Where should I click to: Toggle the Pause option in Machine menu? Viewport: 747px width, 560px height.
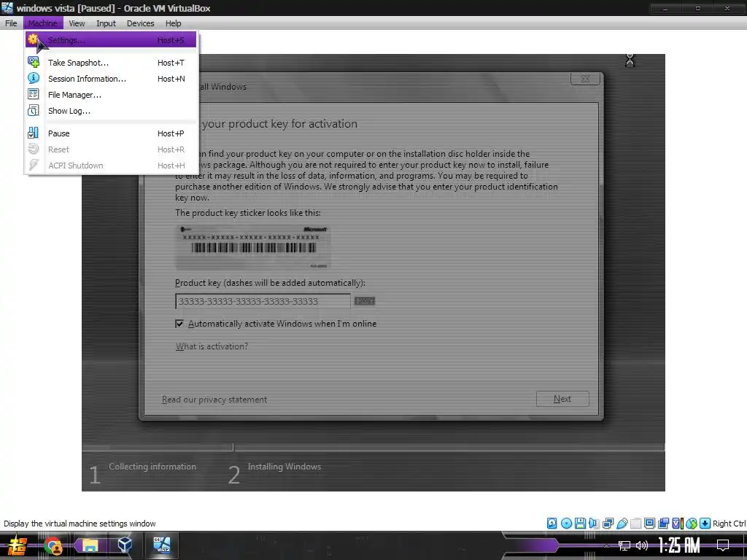click(111, 133)
